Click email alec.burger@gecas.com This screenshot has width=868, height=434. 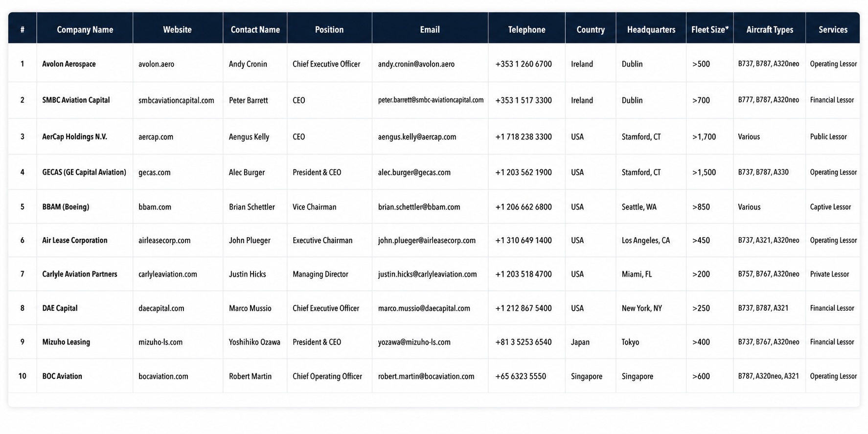pyautogui.click(x=414, y=172)
